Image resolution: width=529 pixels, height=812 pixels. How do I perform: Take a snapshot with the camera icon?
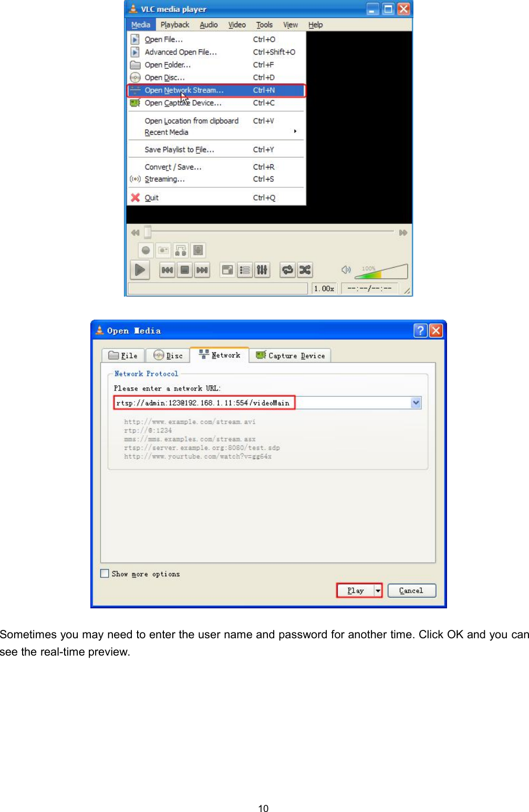tap(163, 250)
